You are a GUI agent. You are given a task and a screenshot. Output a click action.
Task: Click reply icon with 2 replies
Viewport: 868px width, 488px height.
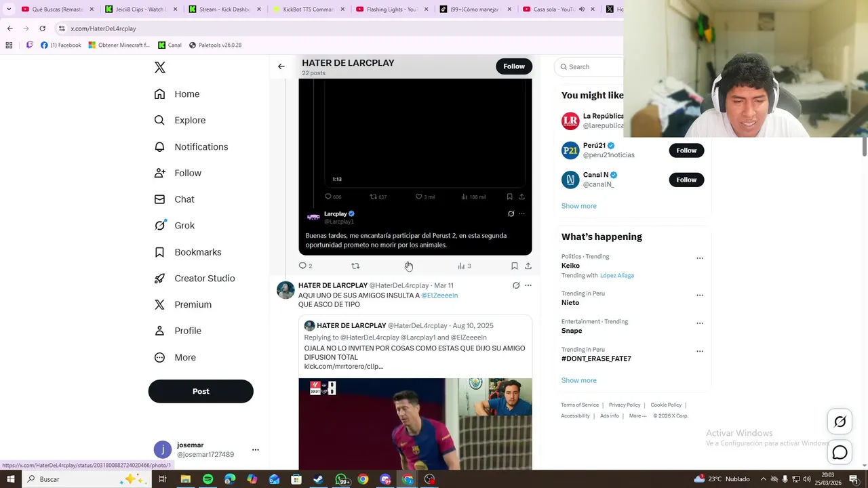(305, 266)
